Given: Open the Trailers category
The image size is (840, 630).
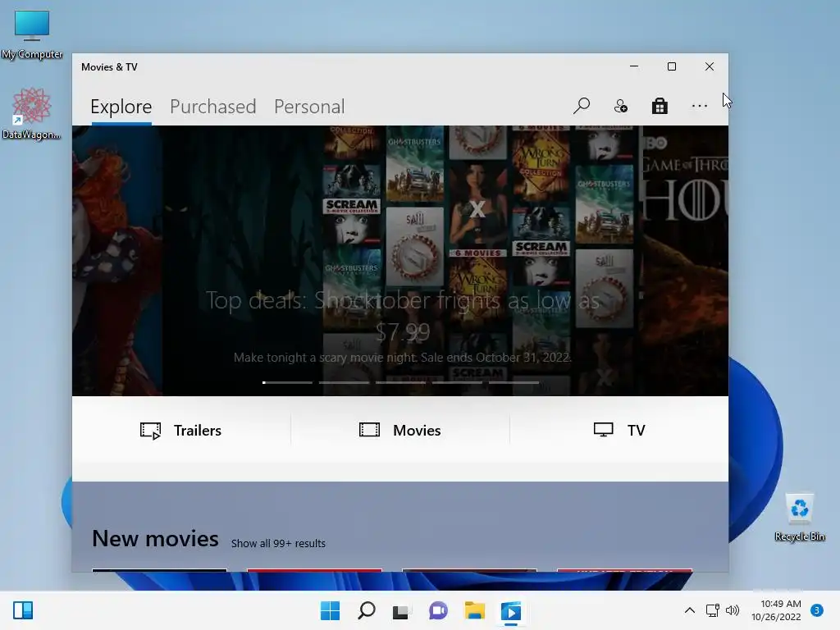Looking at the screenshot, I should click(181, 430).
